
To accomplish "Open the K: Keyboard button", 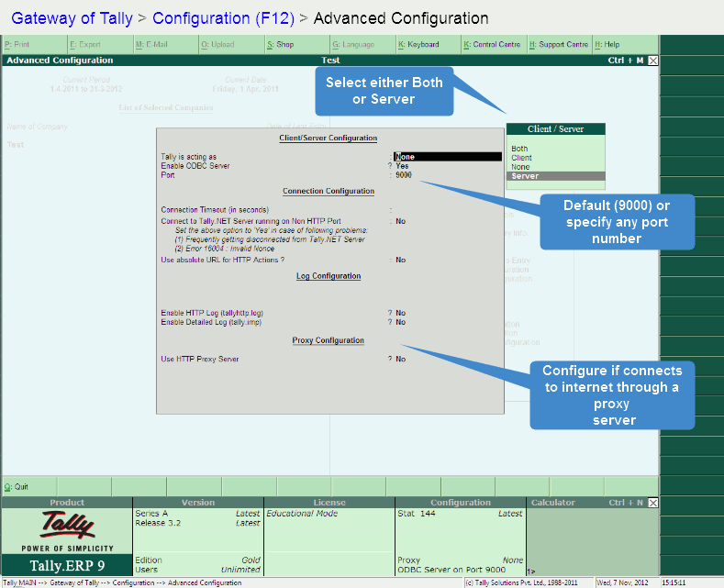I will tap(429, 44).
